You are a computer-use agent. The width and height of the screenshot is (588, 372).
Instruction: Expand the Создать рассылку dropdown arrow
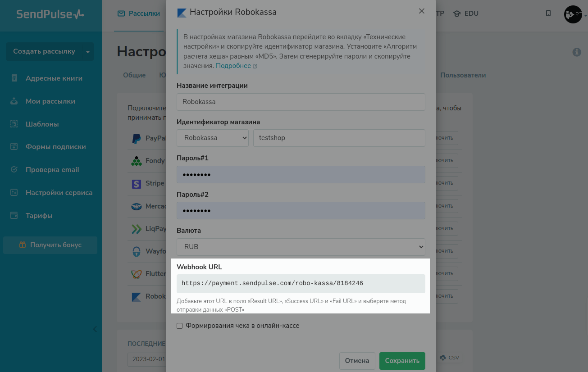pos(88,52)
